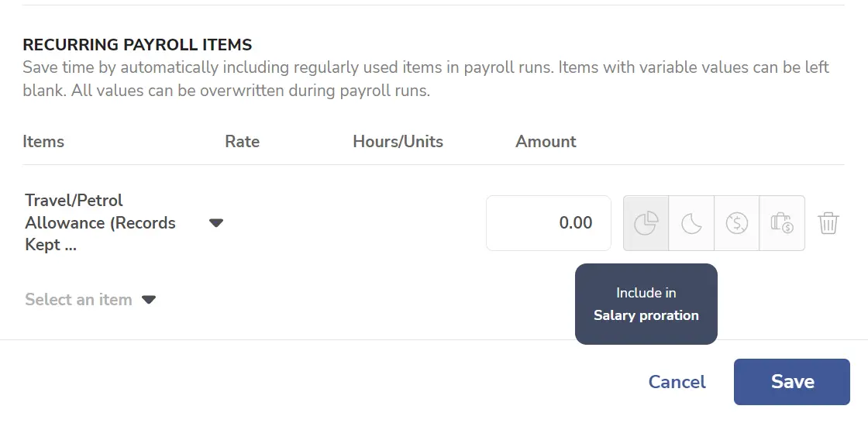Toggle the circled dollar sign icon
Viewport: 868px width, 423px height.
737,223
